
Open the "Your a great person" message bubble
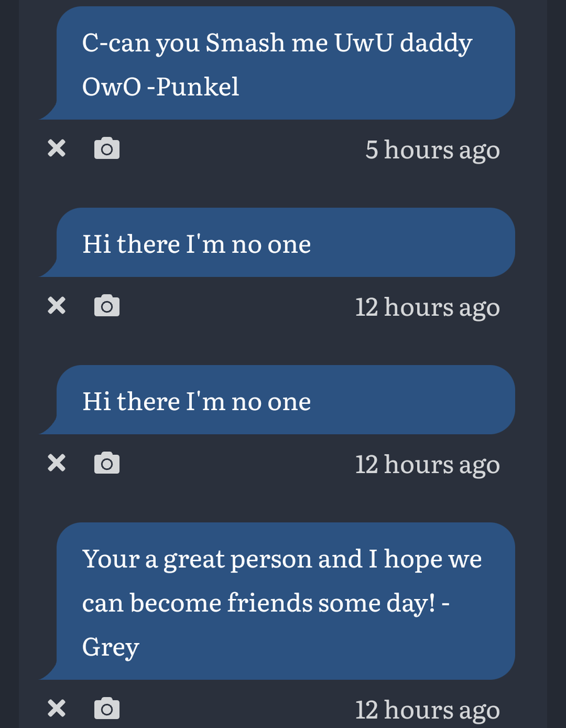277,602
